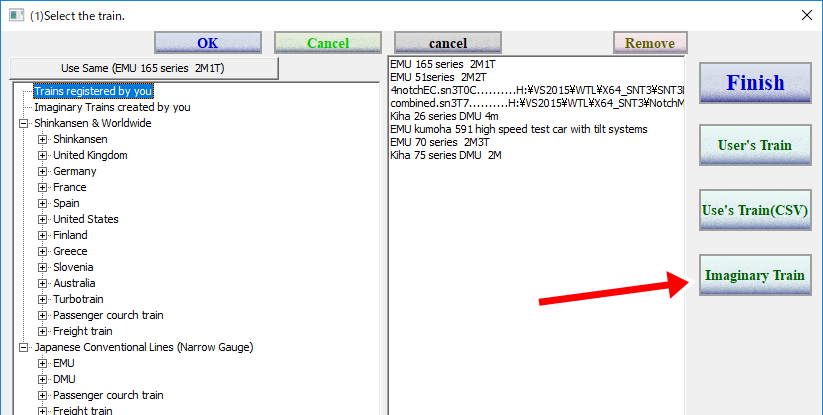Choose EMU 51series 2M2T from list
The width and height of the screenshot is (823, 415).
[x=437, y=76]
